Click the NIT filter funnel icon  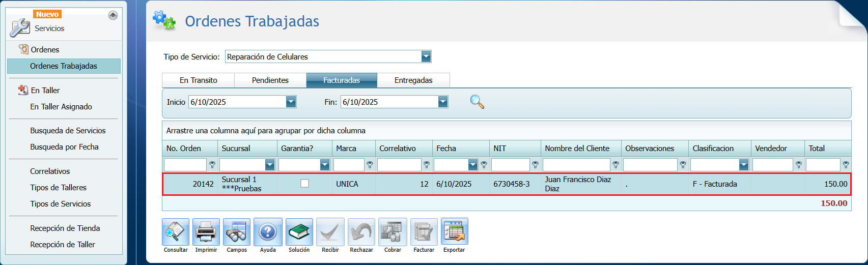click(x=535, y=165)
